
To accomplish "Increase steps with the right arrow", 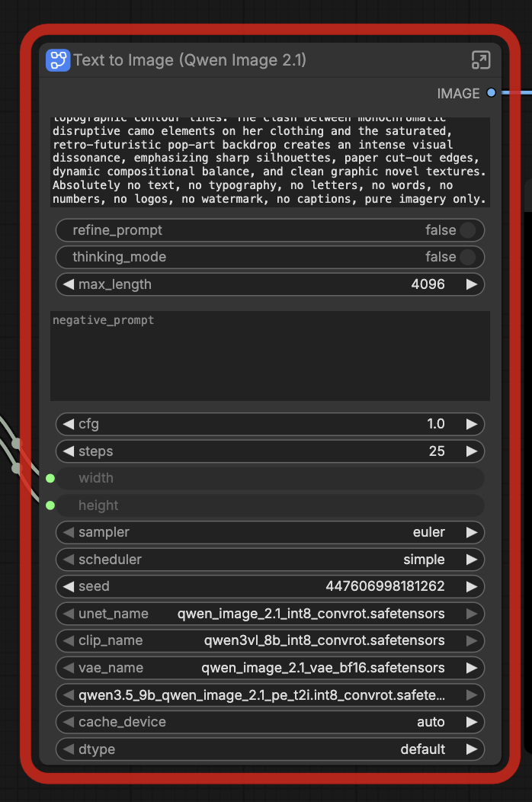I will tap(472, 451).
